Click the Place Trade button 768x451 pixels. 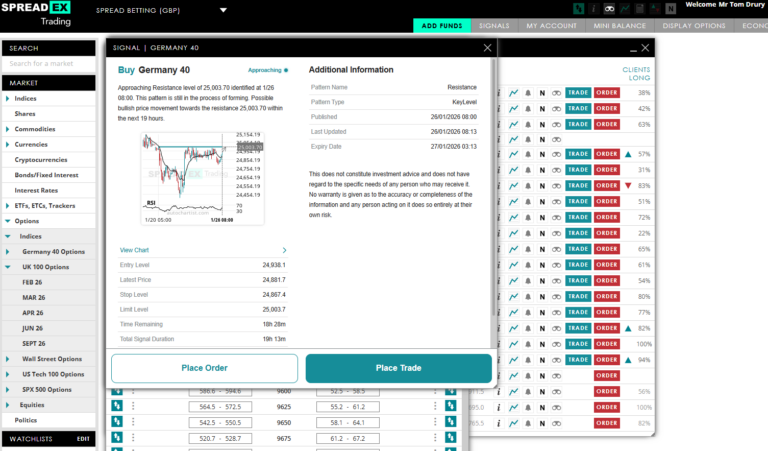pyautogui.click(x=398, y=368)
